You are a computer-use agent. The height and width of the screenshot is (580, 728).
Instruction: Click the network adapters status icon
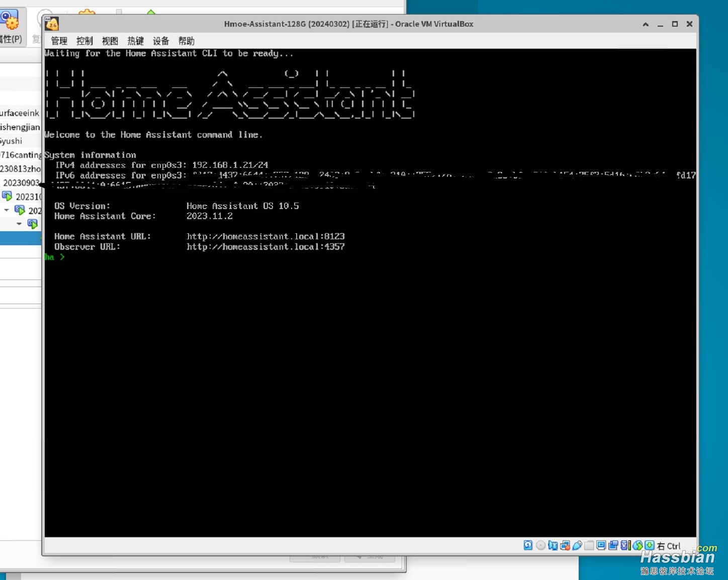pos(565,545)
